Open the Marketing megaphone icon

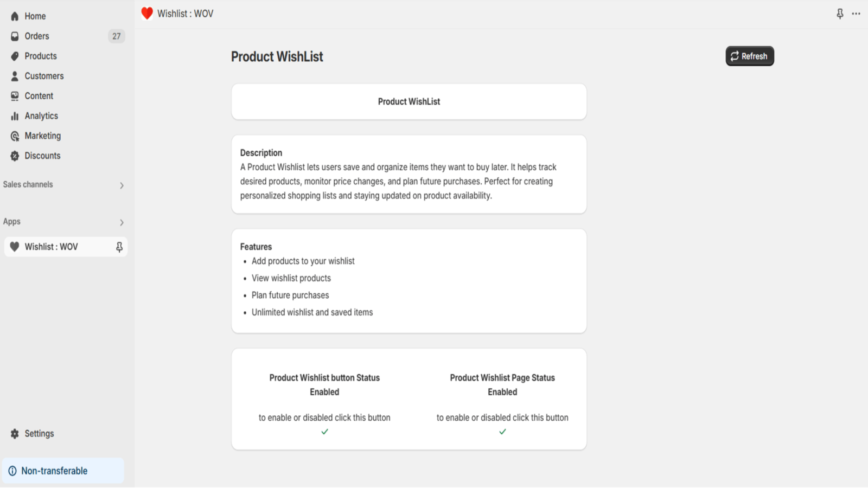click(14, 136)
